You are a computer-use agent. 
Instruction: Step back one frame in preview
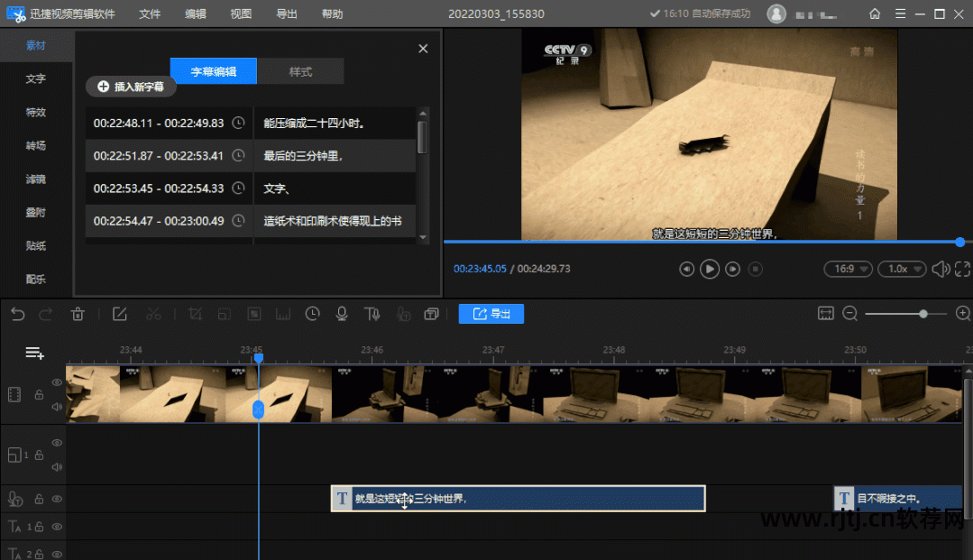(x=686, y=269)
